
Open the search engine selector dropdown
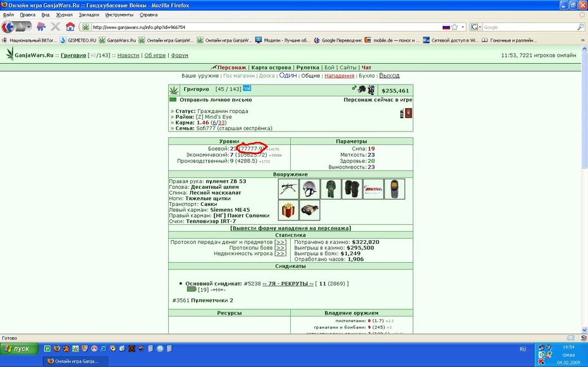(x=475, y=27)
